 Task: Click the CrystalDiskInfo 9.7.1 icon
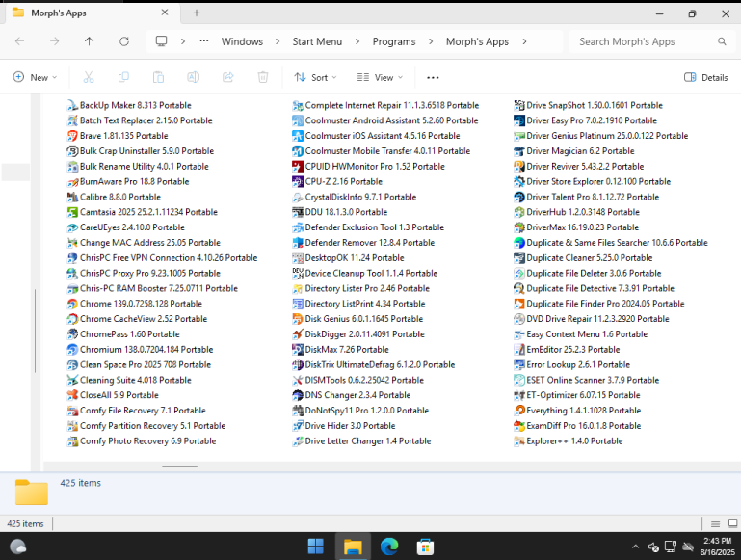pos(297,197)
